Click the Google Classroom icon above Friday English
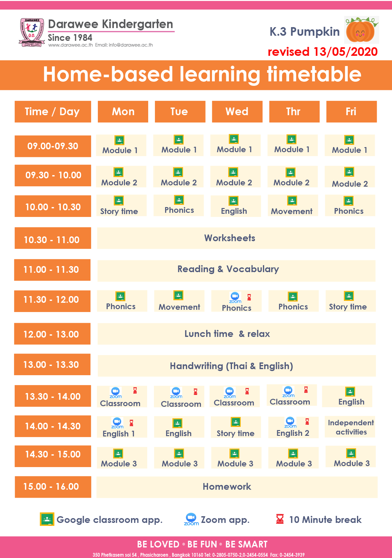The width and height of the screenshot is (392, 558). coord(350,391)
